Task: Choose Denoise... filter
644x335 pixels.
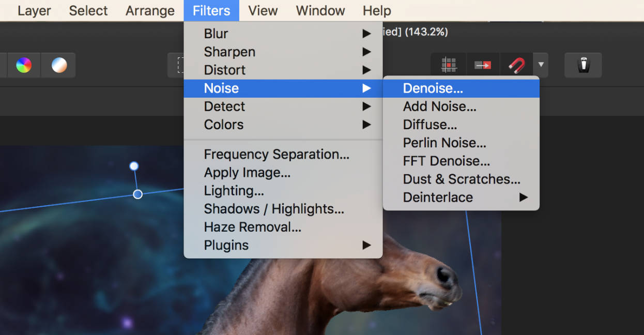Action: tap(461, 88)
